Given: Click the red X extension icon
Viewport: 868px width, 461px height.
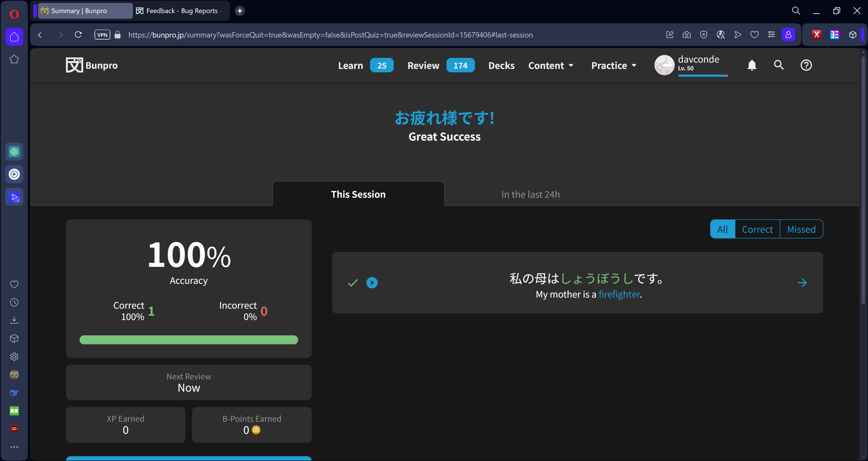Looking at the screenshot, I should pos(816,35).
